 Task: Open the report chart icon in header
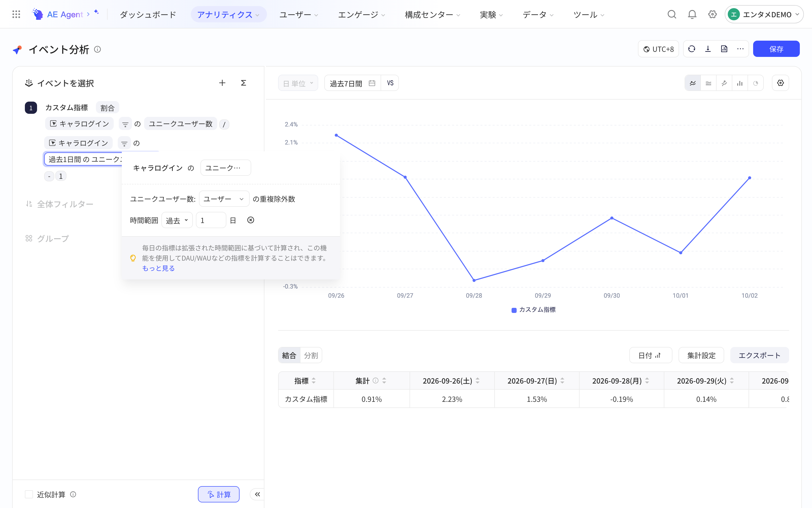point(724,49)
